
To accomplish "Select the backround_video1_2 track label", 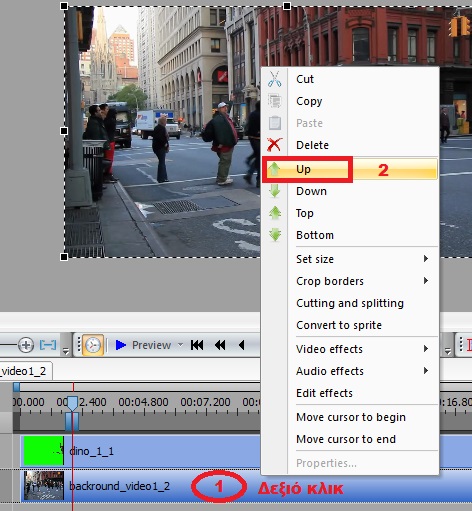I will coord(119,486).
